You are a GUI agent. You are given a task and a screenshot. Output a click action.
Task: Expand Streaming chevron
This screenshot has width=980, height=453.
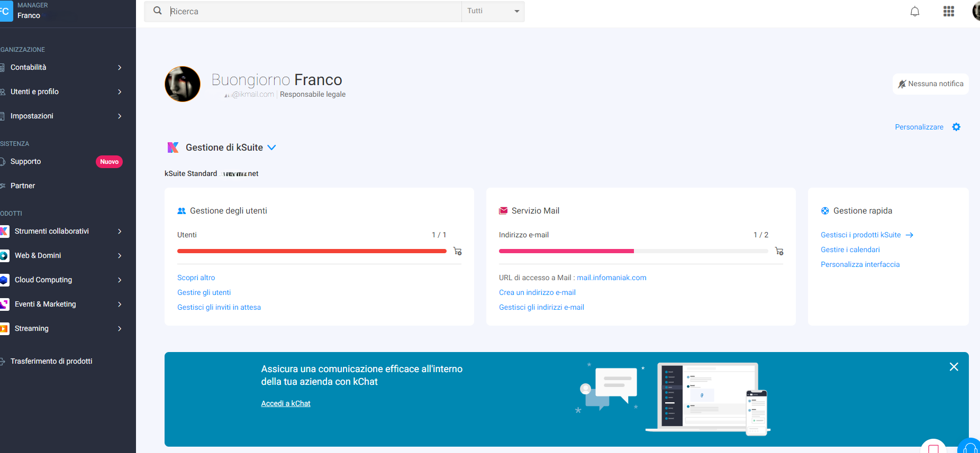[x=120, y=328]
